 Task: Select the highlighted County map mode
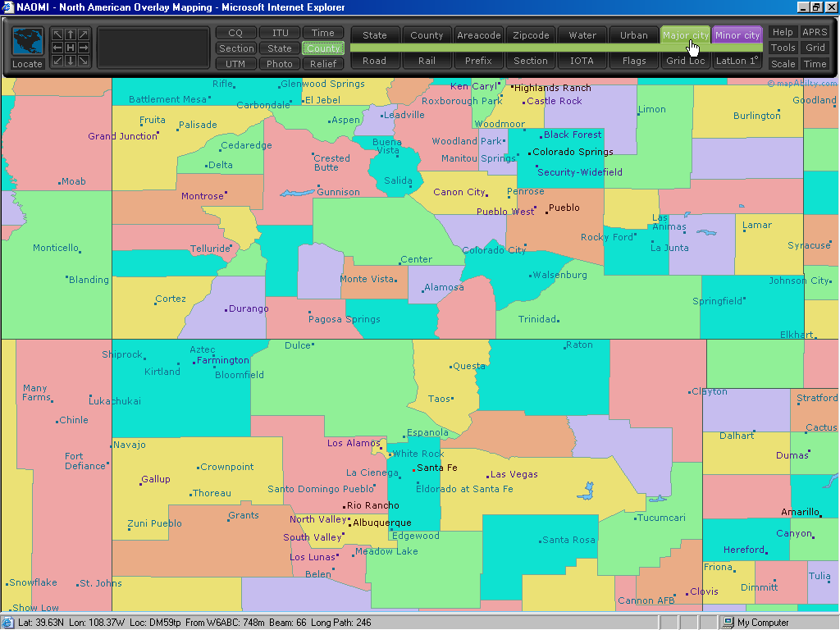[323, 48]
